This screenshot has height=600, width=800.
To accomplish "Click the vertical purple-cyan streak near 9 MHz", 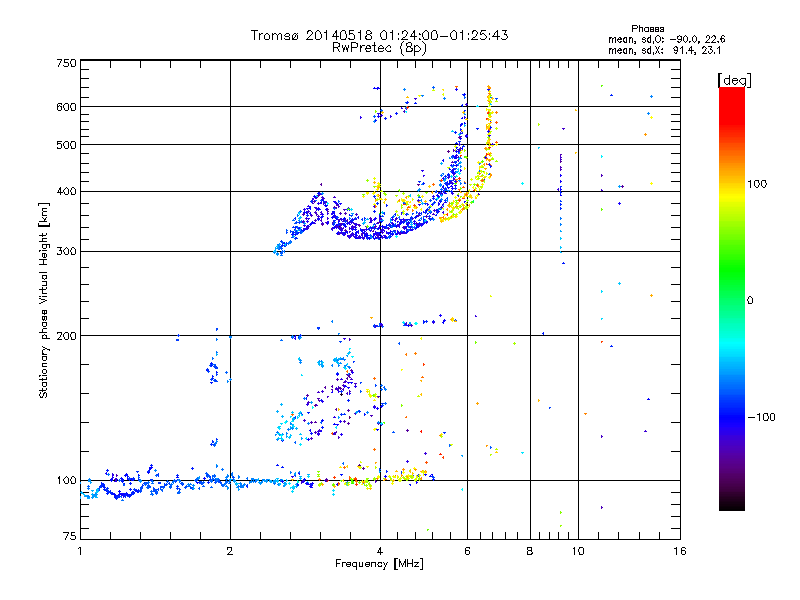I will [x=561, y=204].
